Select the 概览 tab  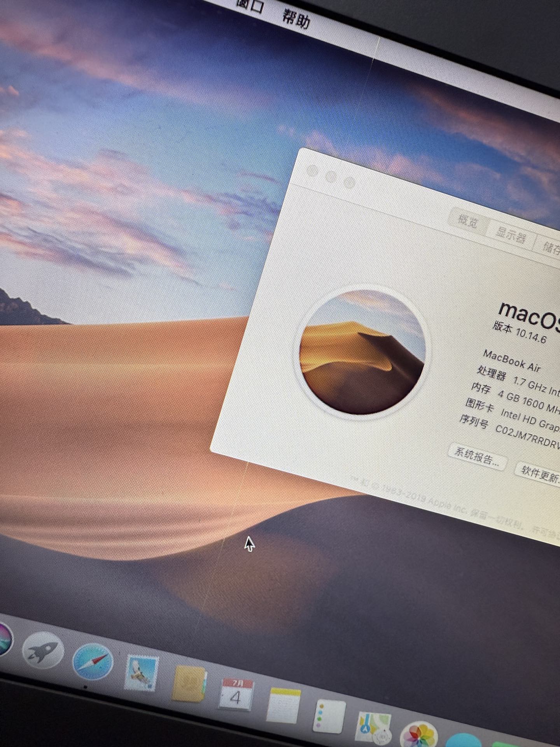468,222
